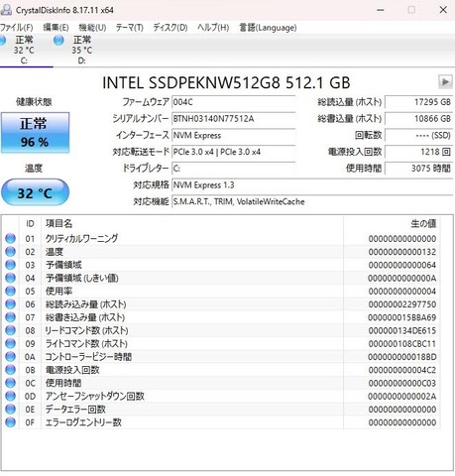
Task: Click the status icon for ID 0C
Action: (11, 383)
